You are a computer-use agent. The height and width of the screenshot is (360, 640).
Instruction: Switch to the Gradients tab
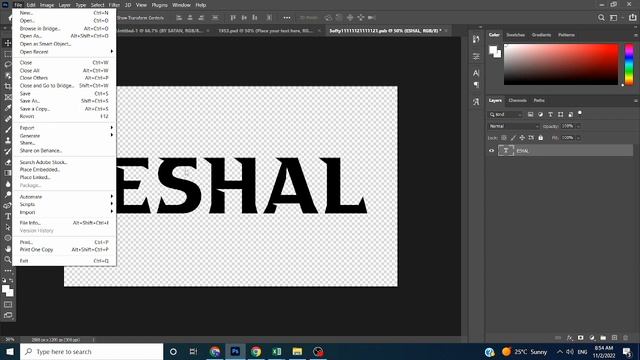click(541, 35)
